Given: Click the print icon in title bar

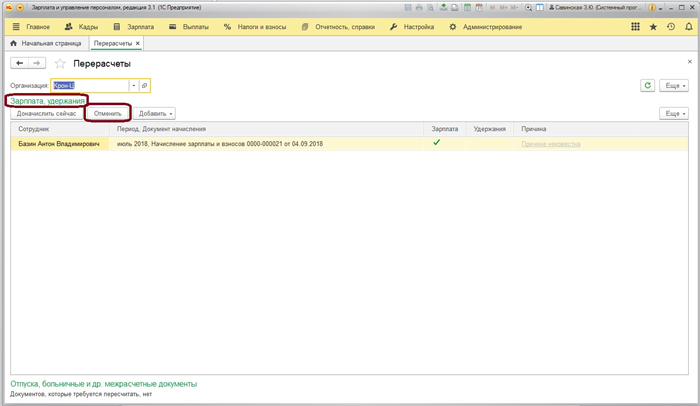Looking at the screenshot, I should click(x=419, y=8).
